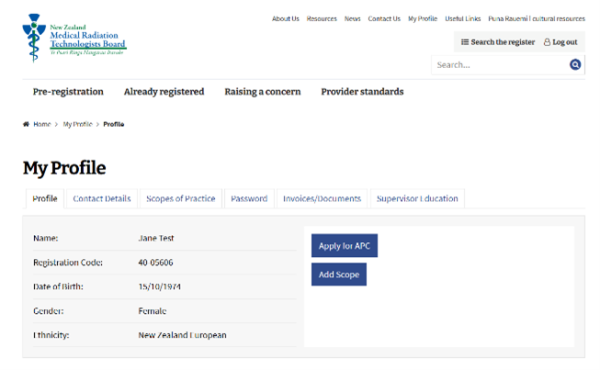The width and height of the screenshot is (600, 370).
Task: Click the padlock icon beside Log out
Action: [x=547, y=42]
